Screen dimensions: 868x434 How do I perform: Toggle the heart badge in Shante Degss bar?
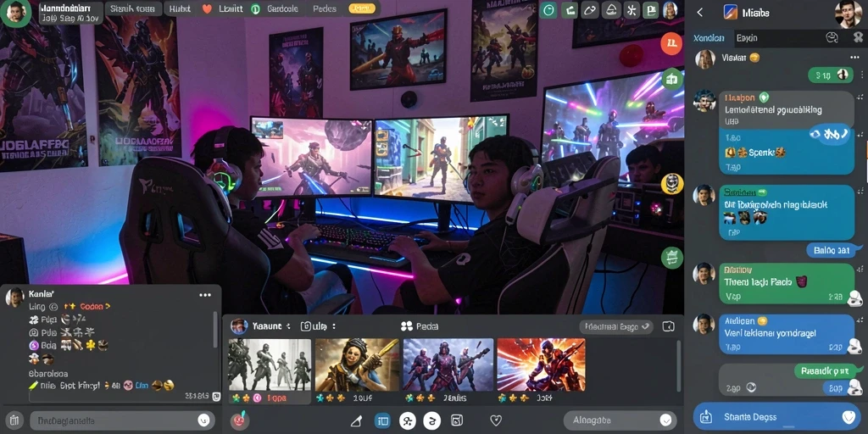click(848, 417)
